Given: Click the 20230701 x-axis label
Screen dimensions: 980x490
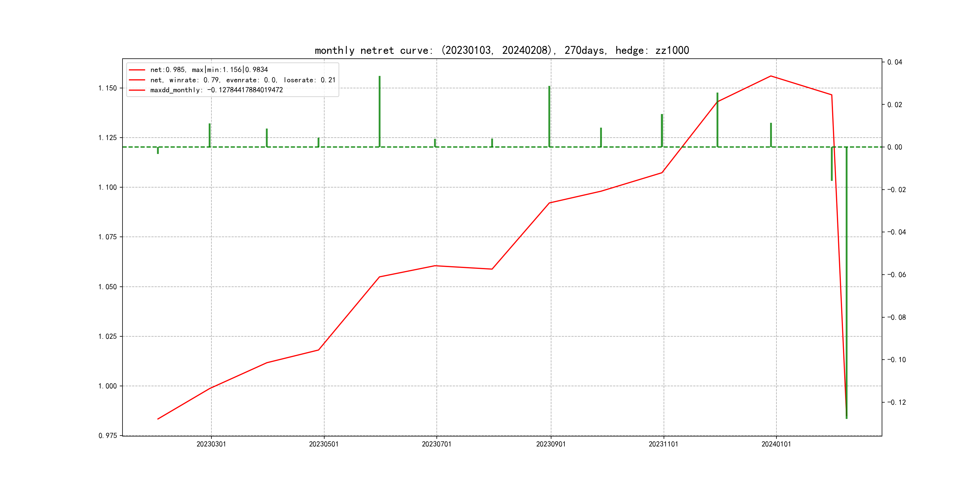Looking at the screenshot, I should point(436,444).
